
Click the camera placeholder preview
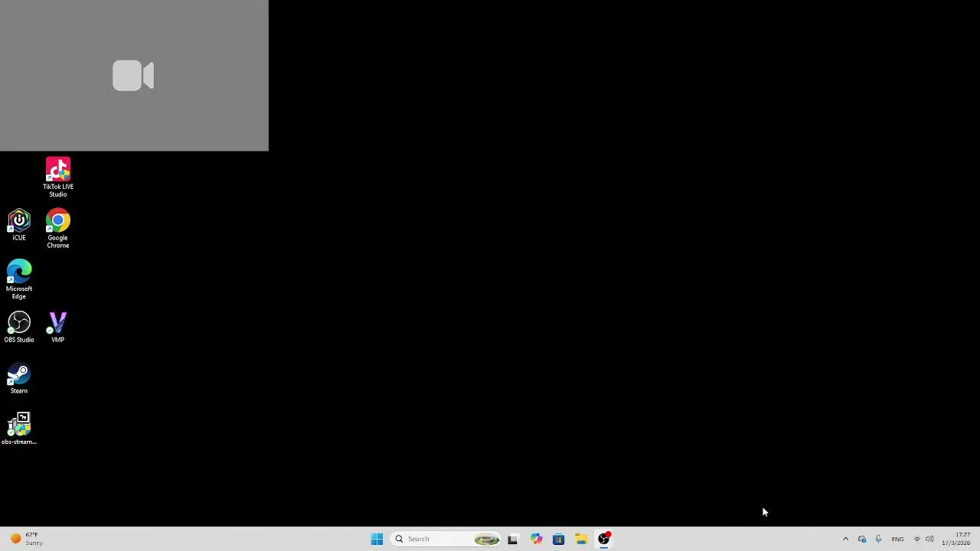(134, 76)
